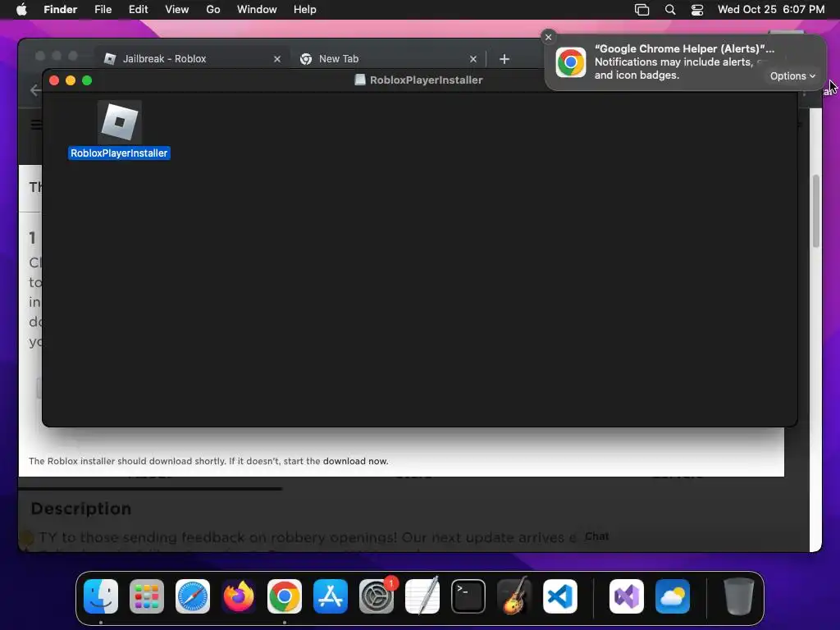Switch to the Jailbreak - Roblox tab in Chrome
Image resolution: width=840 pixels, height=630 pixels.
pos(191,59)
